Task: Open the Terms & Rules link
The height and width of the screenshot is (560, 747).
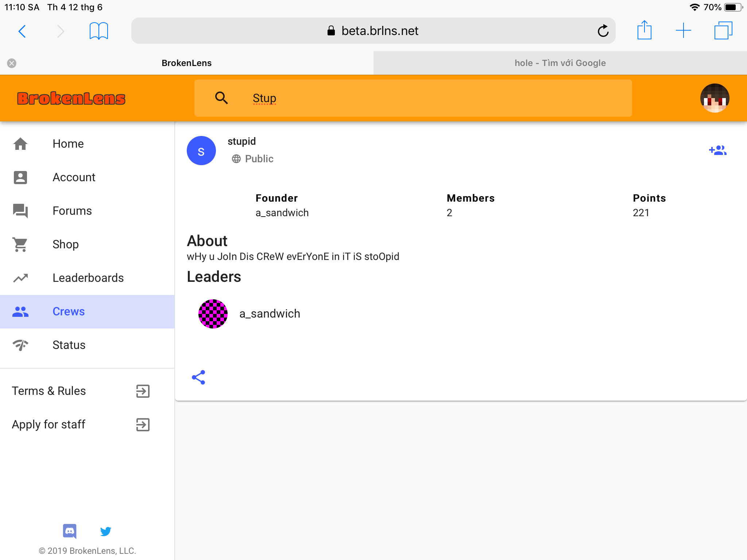Action: pyautogui.click(x=81, y=391)
